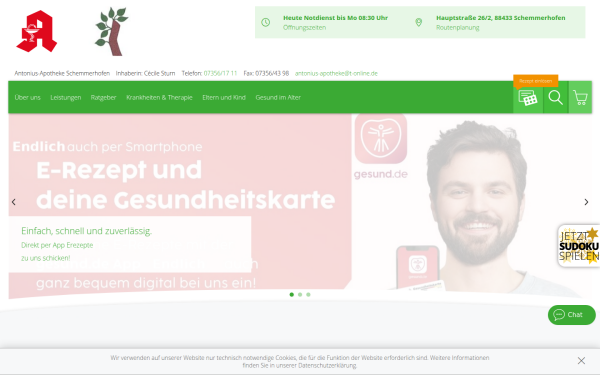This screenshot has width=600, height=375.
Task: Open the search magnifier icon
Action: click(555, 98)
